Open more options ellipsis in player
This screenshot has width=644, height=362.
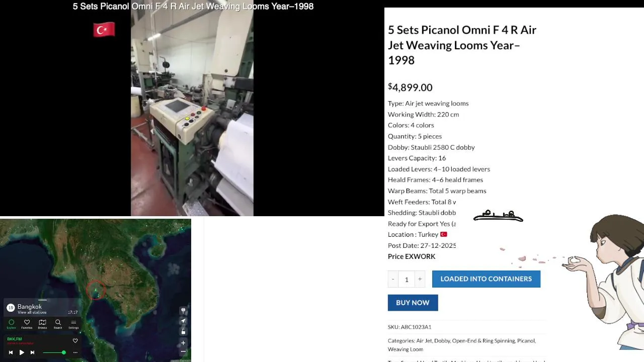click(75, 352)
